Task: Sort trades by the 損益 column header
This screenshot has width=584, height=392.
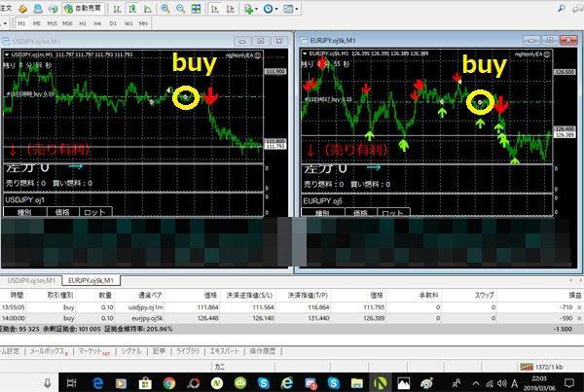Action: tap(575, 295)
